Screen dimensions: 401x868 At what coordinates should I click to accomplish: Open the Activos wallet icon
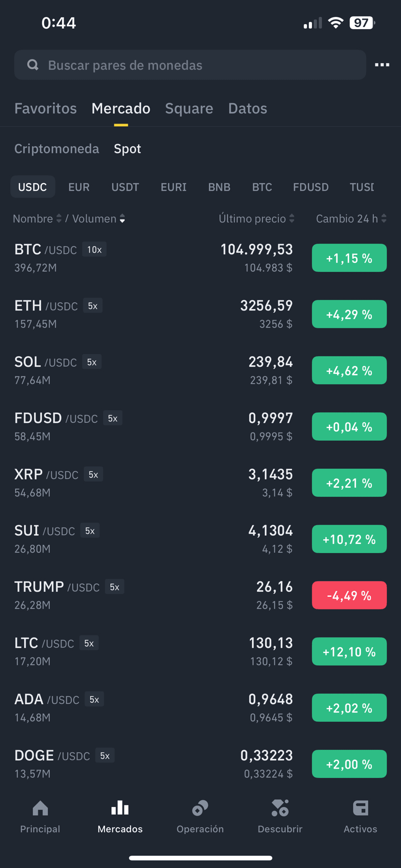[360, 808]
